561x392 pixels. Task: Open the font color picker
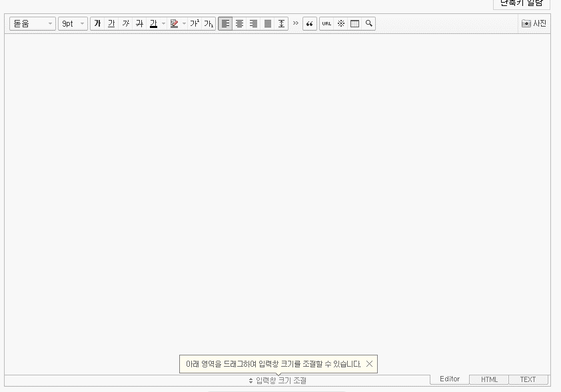pos(153,23)
